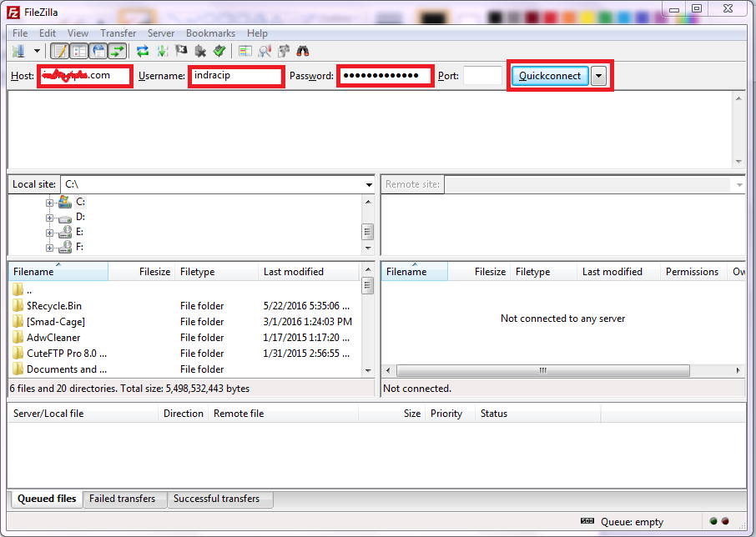
Task: Toggle the local directory tree view
Action: [x=79, y=51]
